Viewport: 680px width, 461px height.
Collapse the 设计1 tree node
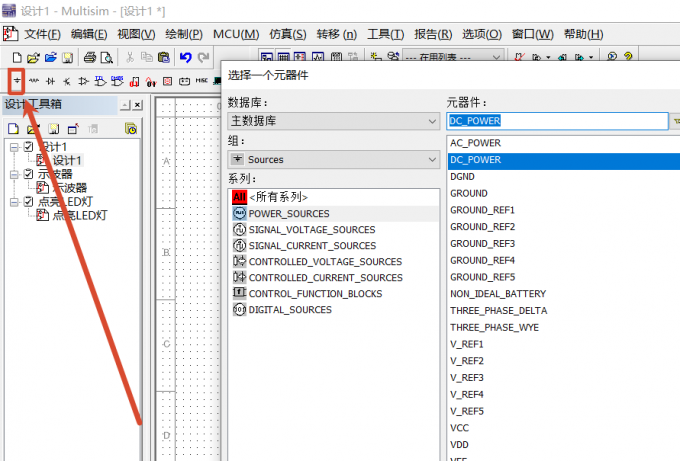[x=14, y=147]
